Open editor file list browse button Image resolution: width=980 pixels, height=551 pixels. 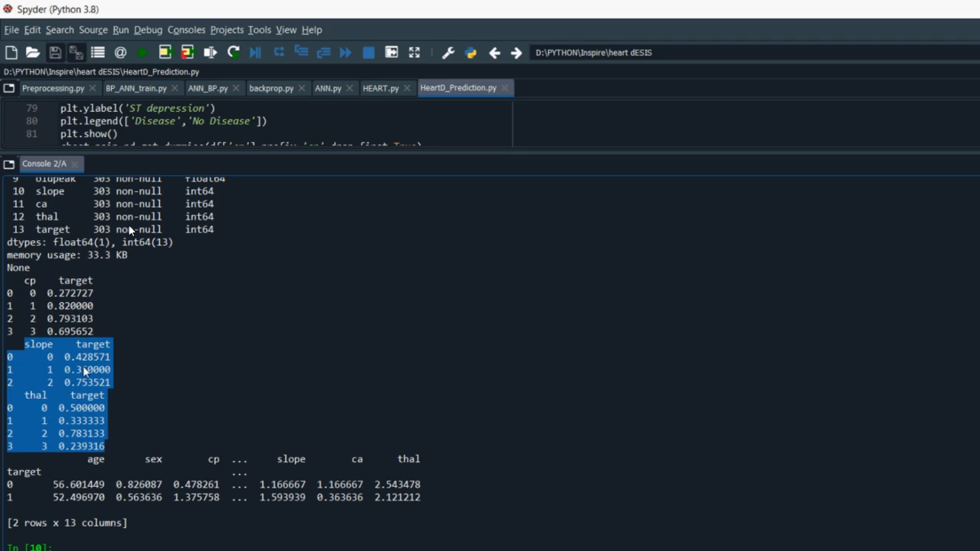(9, 88)
